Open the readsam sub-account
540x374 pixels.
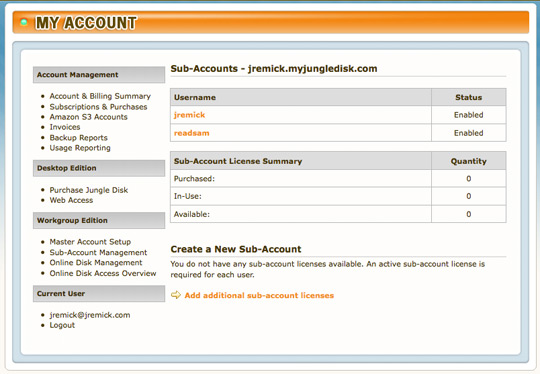(x=191, y=133)
